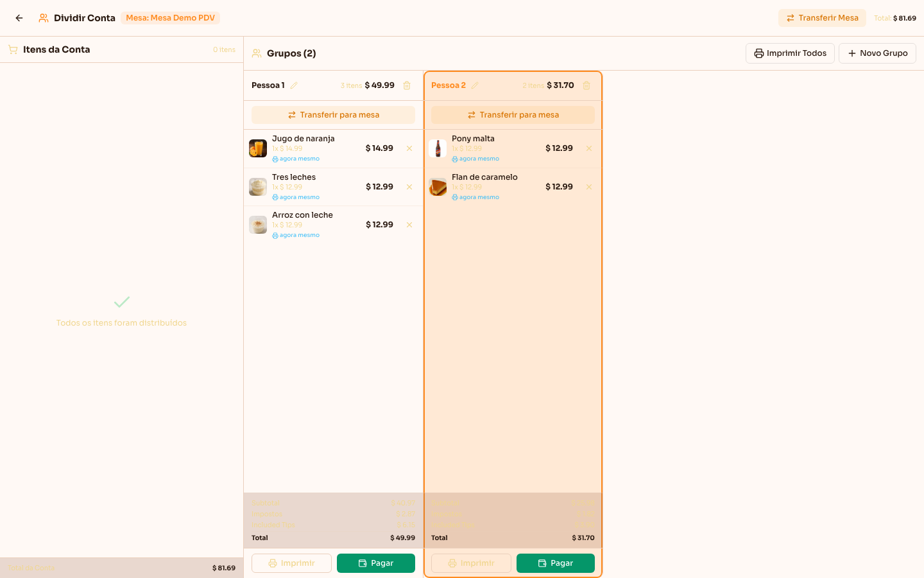Viewport: 924px width, 578px height.
Task: Click the Flan de caramelo item name
Action: coord(484,177)
